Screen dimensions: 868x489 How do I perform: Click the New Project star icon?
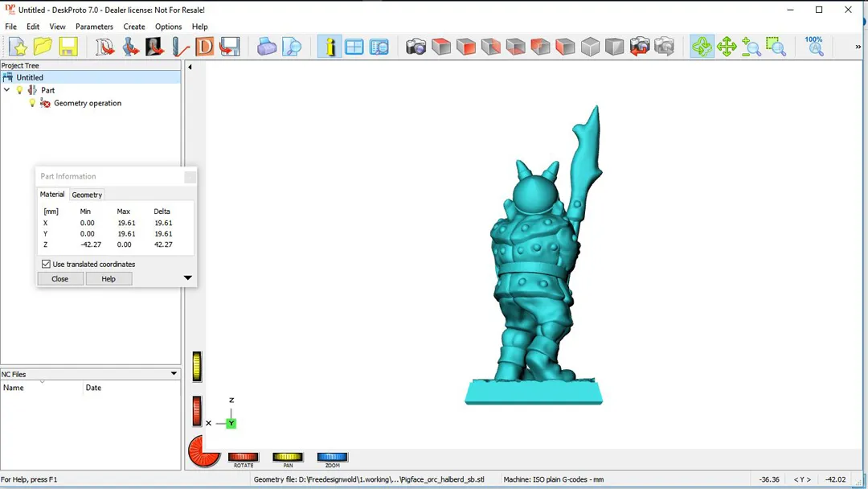pos(18,47)
